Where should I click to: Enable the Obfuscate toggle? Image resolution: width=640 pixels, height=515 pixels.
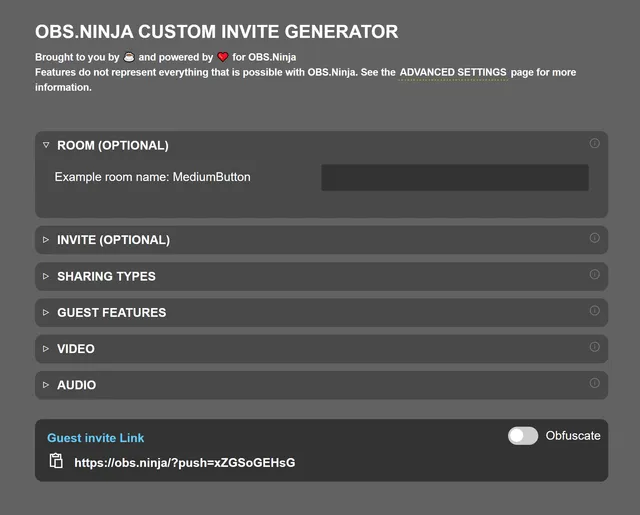[523, 436]
